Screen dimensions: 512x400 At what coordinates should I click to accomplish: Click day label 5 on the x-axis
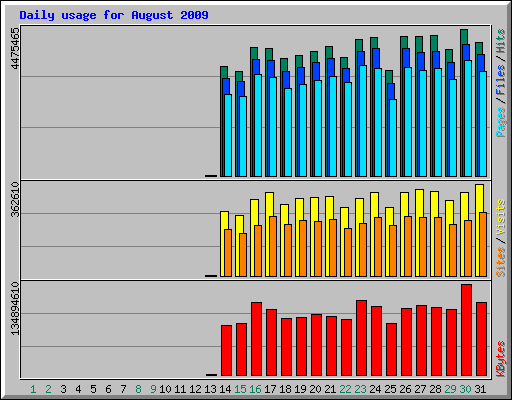(x=93, y=389)
